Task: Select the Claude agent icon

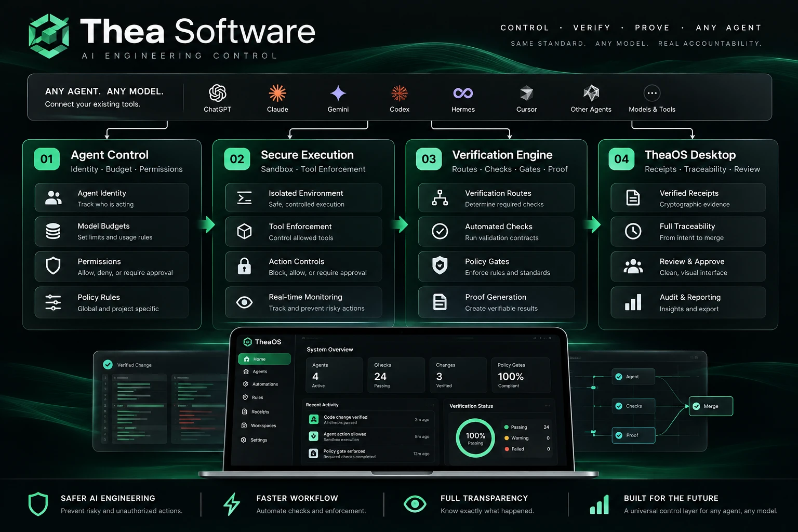Action: click(x=277, y=93)
